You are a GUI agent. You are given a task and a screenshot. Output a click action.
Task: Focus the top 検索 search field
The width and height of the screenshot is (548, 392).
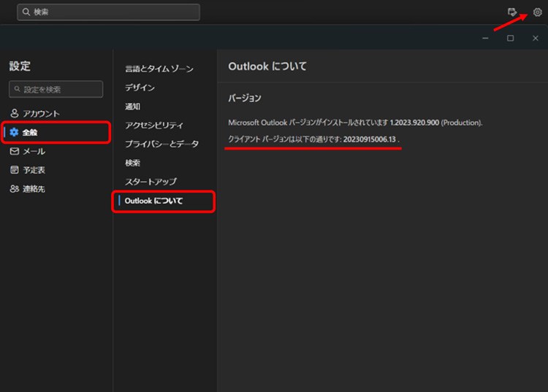(x=108, y=12)
